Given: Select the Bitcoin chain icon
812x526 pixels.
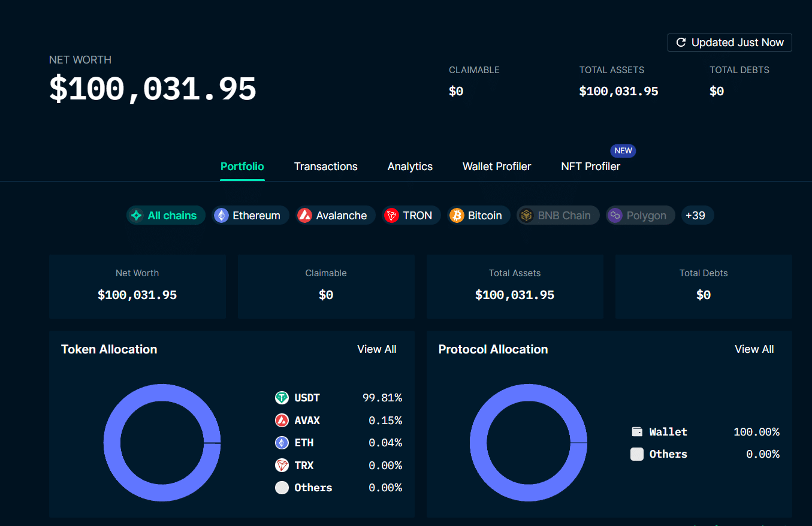Looking at the screenshot, I should point(457,216).
